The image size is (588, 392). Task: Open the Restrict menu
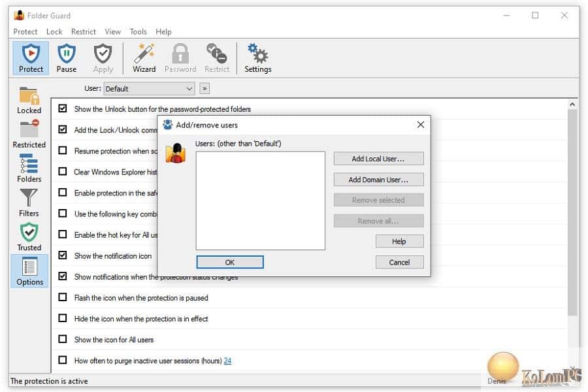83,31
